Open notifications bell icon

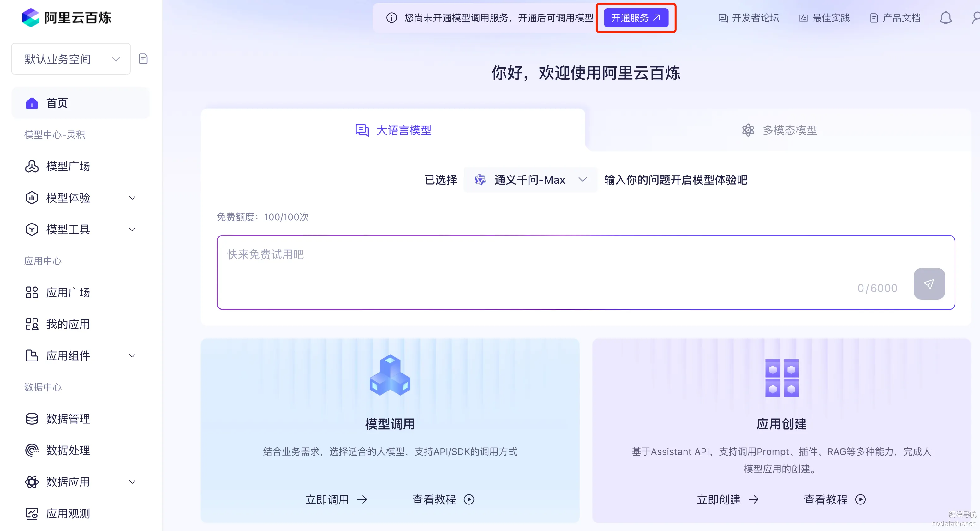945,18
